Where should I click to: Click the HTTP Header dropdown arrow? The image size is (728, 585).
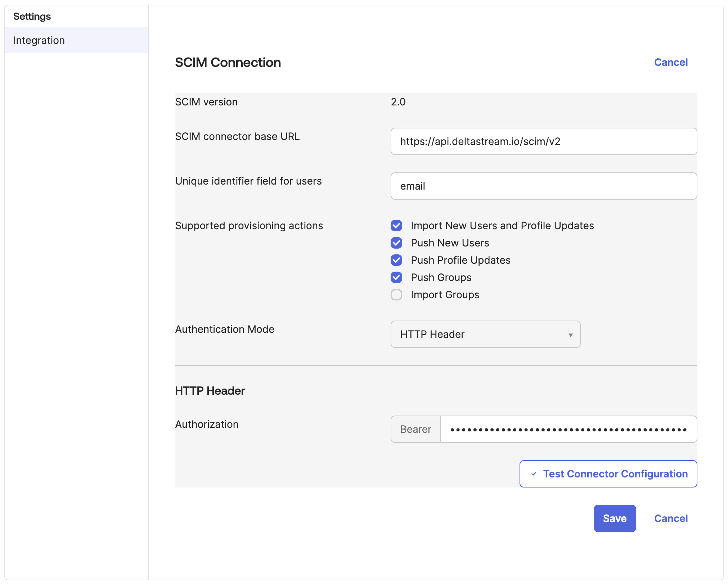(x=570, y=335)
